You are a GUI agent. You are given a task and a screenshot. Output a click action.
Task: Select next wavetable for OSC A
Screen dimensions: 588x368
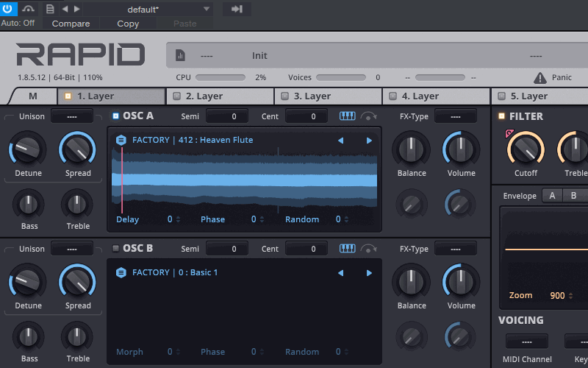click(369, 141)
